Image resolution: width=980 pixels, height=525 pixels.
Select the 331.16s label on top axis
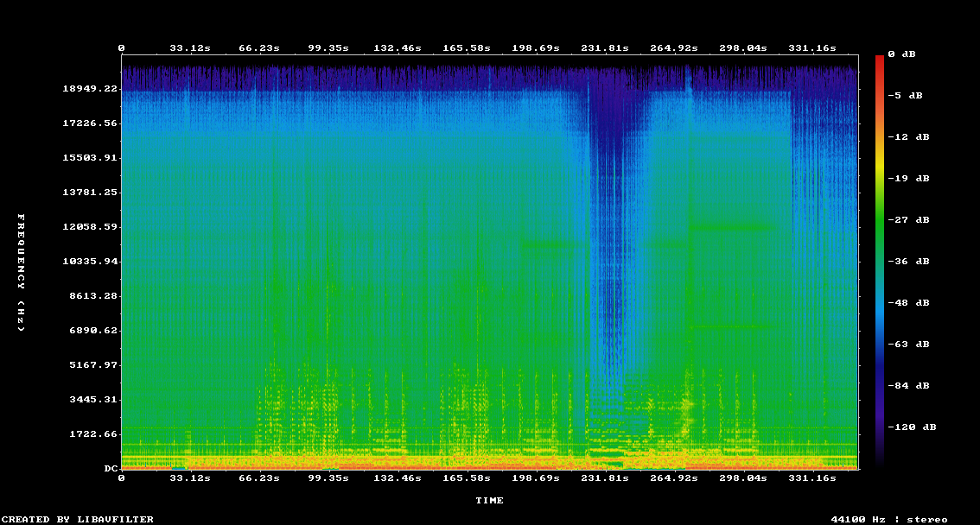(812, 48)
